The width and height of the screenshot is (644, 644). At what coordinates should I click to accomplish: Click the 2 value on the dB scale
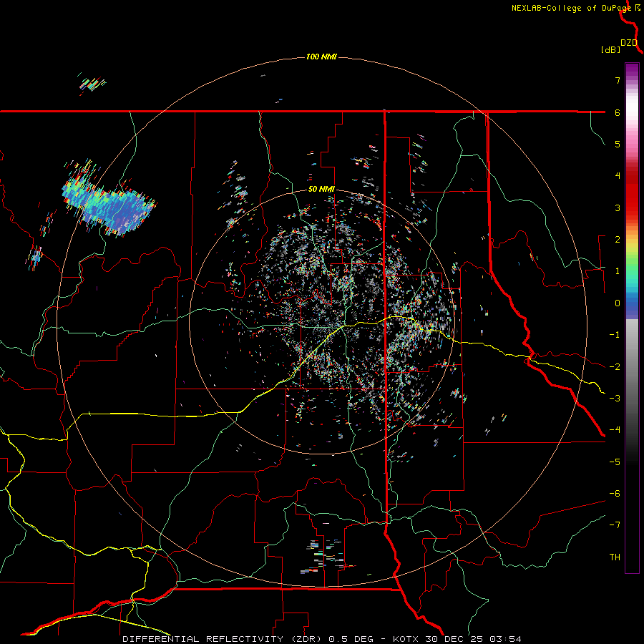[x=618, y=240]
